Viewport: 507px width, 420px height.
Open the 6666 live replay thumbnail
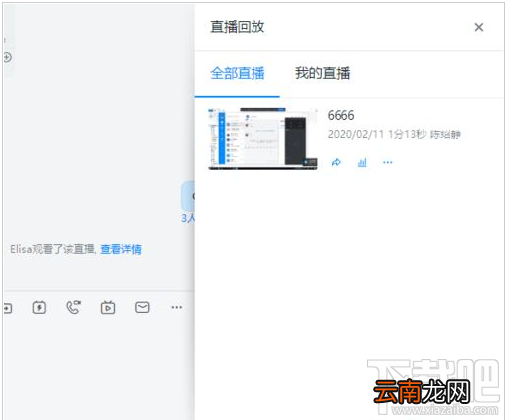click(x=262, y=139)
